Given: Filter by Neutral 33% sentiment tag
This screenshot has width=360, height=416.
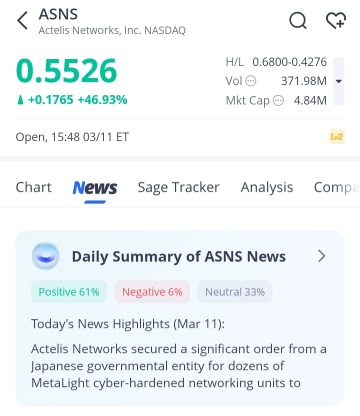Looking at the screenshot, I should [x=235, y=292].
